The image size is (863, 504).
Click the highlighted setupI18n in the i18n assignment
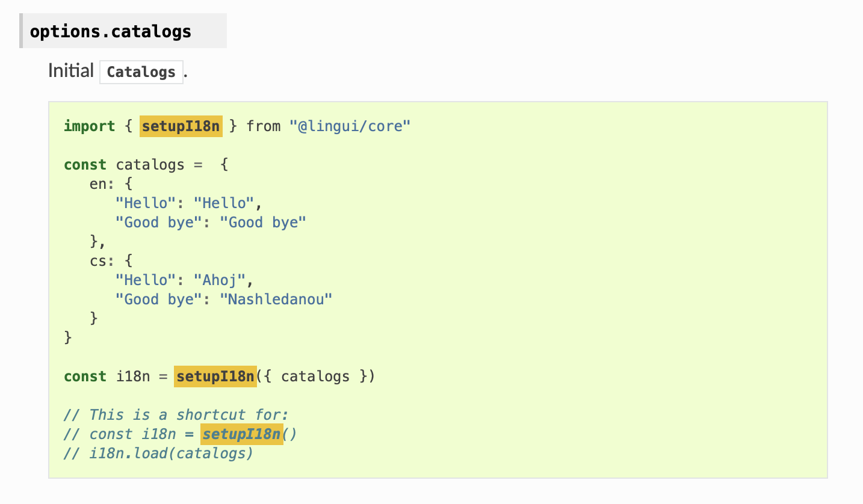(x=215, y=376)
